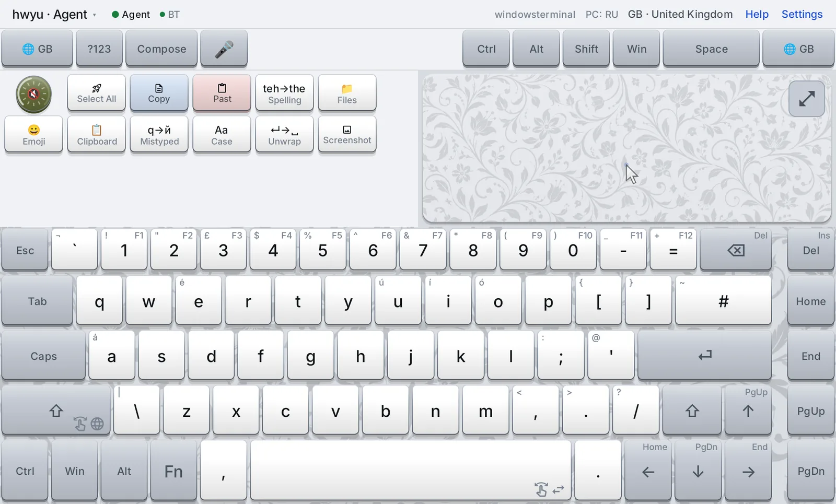Screen dimensions: 836x504
Task: Open the teh→the Spelling tool
Action: coord(284,93)
